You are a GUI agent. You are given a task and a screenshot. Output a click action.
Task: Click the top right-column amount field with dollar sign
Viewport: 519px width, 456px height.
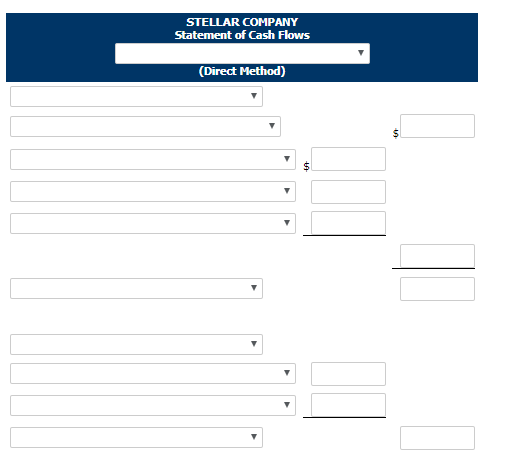click(437, 126)
